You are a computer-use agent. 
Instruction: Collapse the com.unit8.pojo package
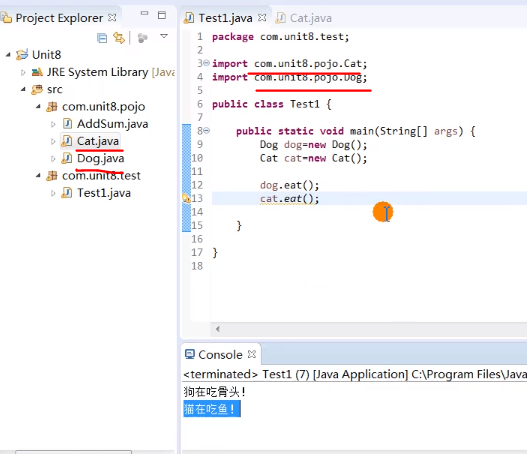tap(38, 107)
